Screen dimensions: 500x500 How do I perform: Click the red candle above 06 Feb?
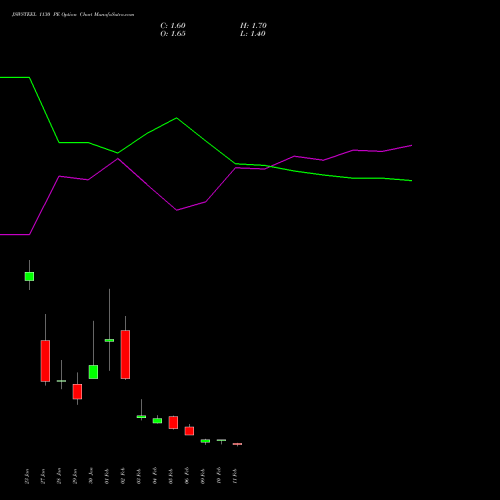(189, 431)
